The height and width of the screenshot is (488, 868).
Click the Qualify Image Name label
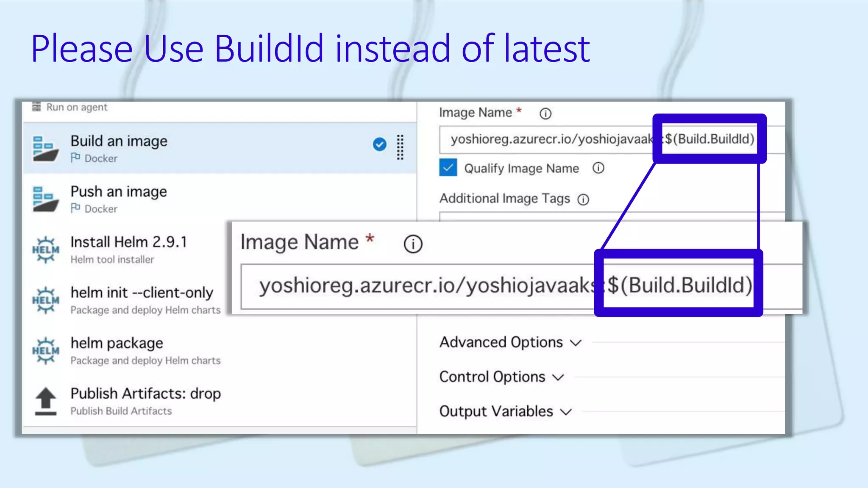coord(521,168)
